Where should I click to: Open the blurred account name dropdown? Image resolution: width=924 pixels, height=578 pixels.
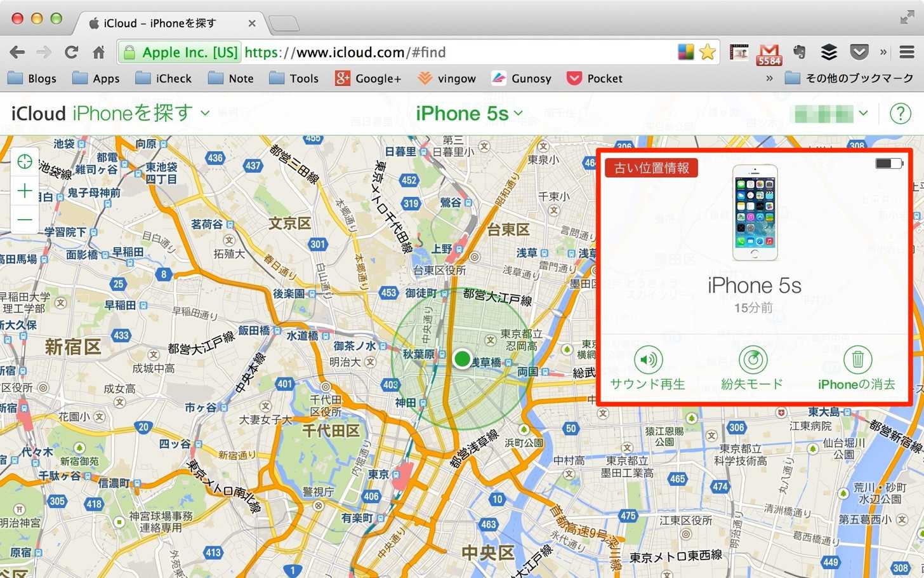831,114
